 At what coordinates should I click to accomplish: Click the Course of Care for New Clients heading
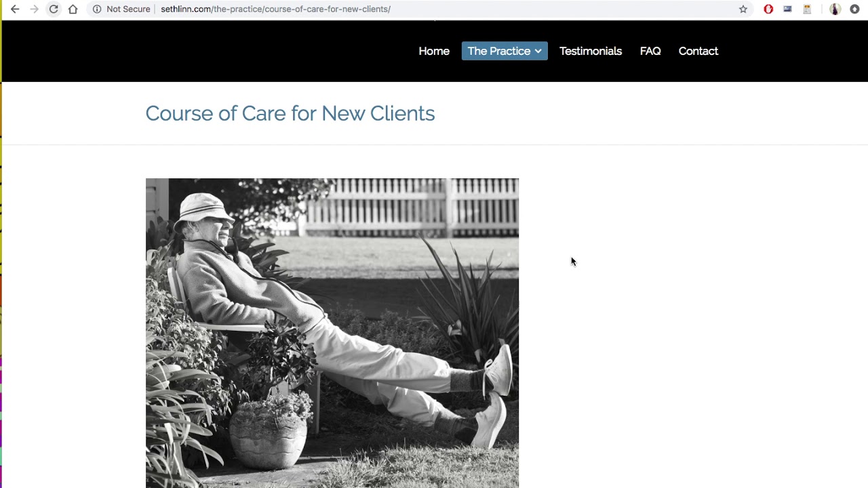[290, 113]
